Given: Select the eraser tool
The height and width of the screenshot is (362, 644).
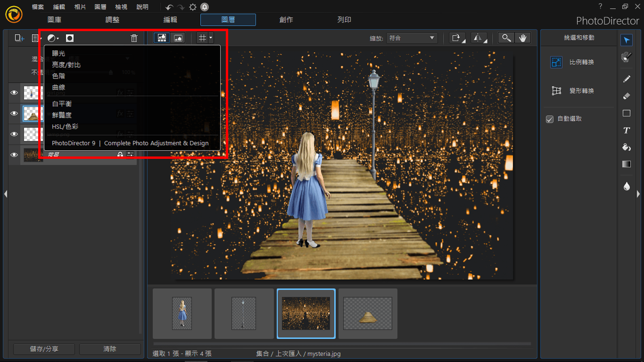Looking at the screenshot, I should (x=626, y=96).
